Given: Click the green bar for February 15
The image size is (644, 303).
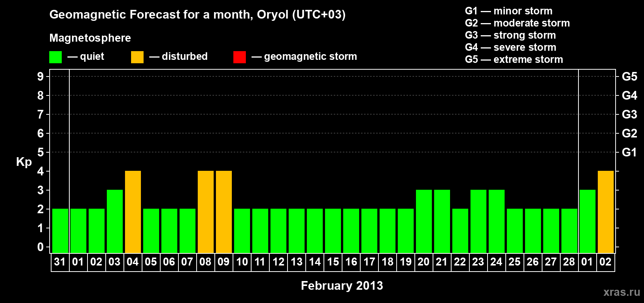Looking at the screenshot, I should point(333,231).
